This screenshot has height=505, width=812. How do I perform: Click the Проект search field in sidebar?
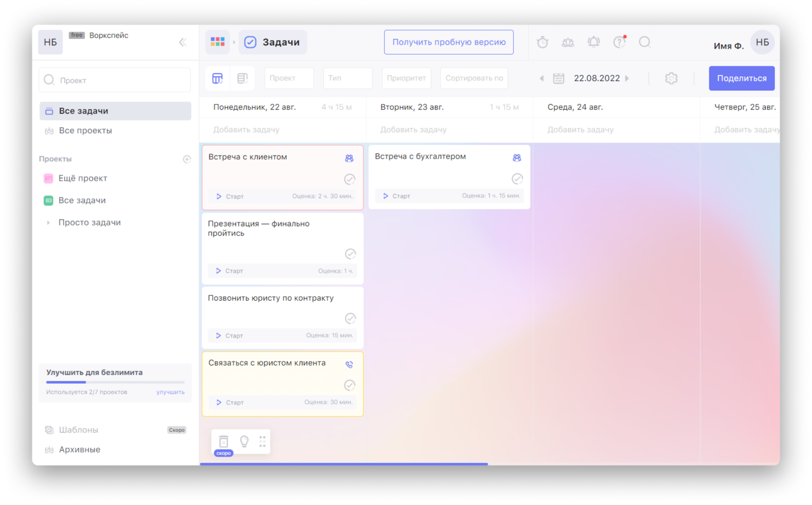115,80
